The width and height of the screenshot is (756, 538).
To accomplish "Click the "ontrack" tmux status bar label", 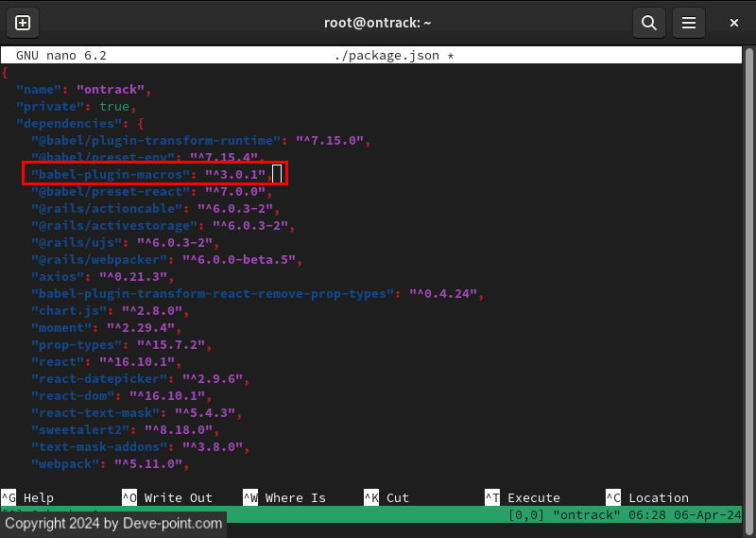I will coord(584,514).
